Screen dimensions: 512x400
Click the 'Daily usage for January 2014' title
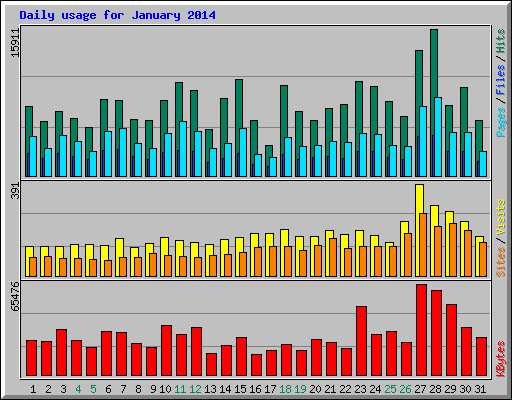coord(117,15)
